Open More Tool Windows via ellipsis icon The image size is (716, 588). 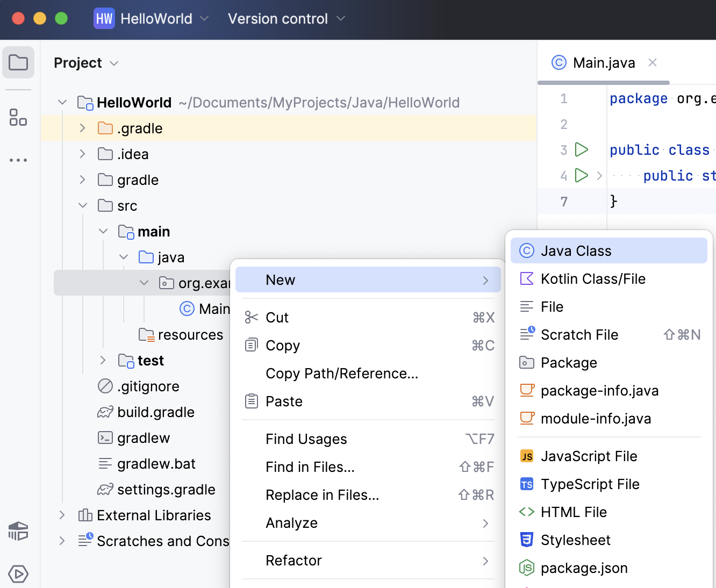[x=18, y=160]
